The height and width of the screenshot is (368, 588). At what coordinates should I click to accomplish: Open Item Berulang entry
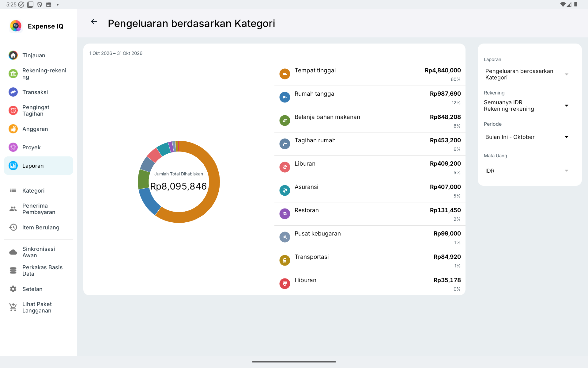click(x=39, y=227)
